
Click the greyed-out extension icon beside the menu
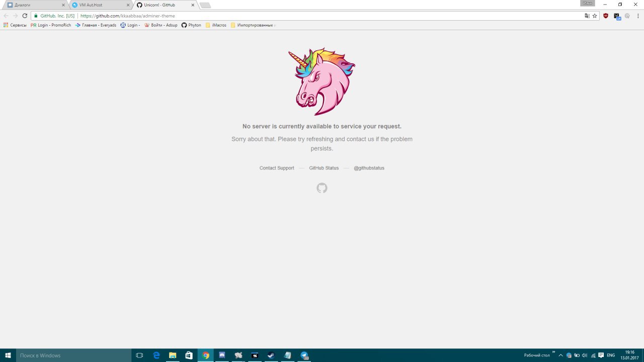pos(627,16)
